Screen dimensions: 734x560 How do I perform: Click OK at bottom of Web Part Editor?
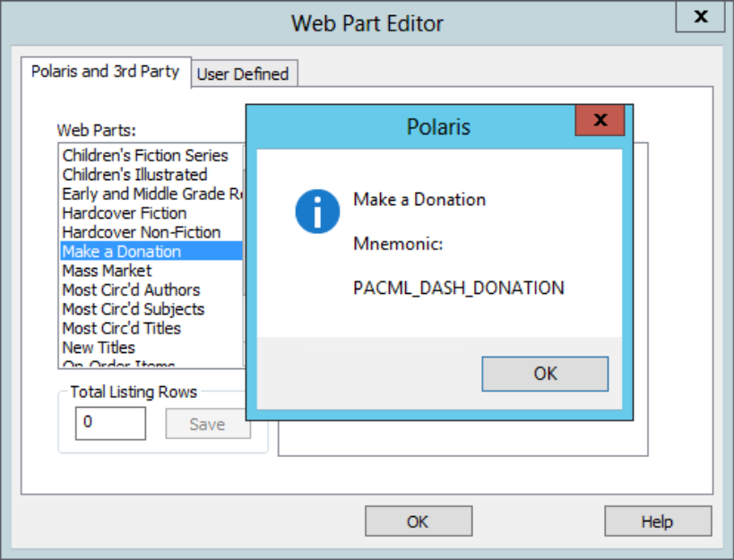(417, 521)
